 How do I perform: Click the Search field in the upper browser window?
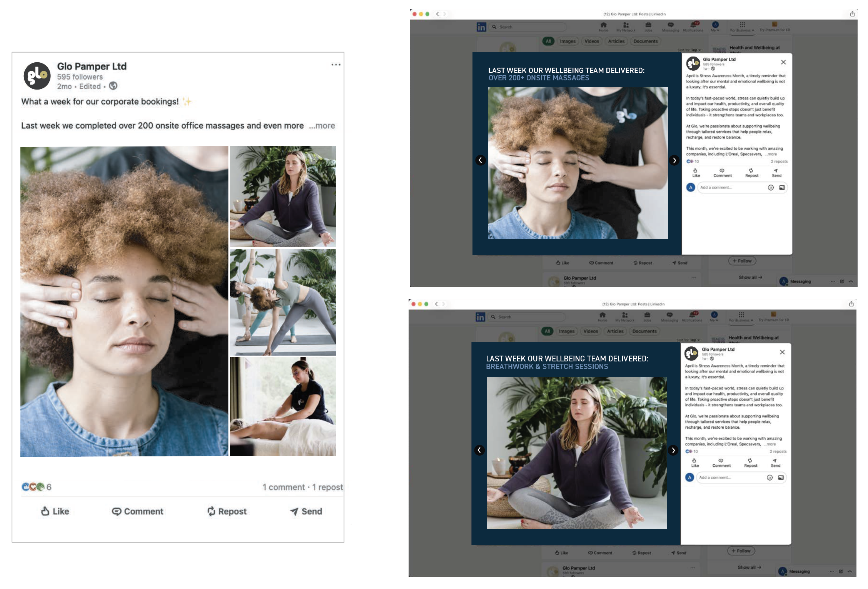(528, 27)
